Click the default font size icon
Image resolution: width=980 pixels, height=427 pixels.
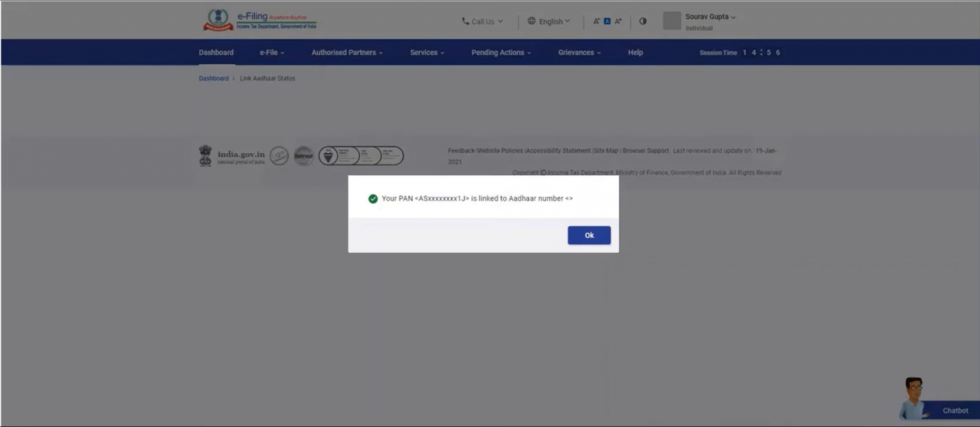[x=607, y=21]
